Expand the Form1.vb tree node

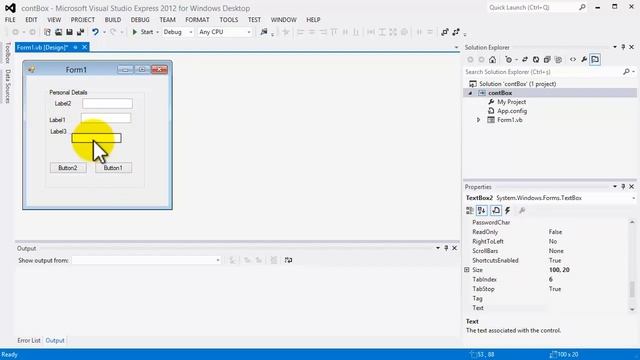pyautogui.click(x=478, y=120)
